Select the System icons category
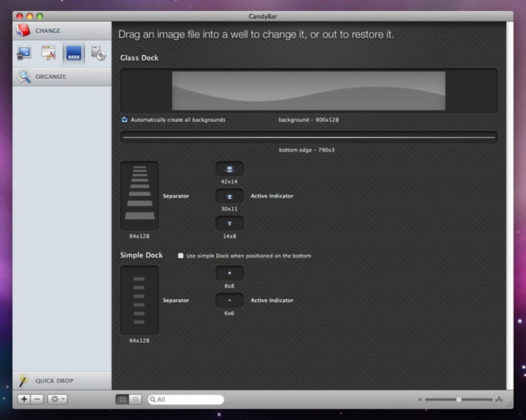The image size is (526, 420). point(24,53)
